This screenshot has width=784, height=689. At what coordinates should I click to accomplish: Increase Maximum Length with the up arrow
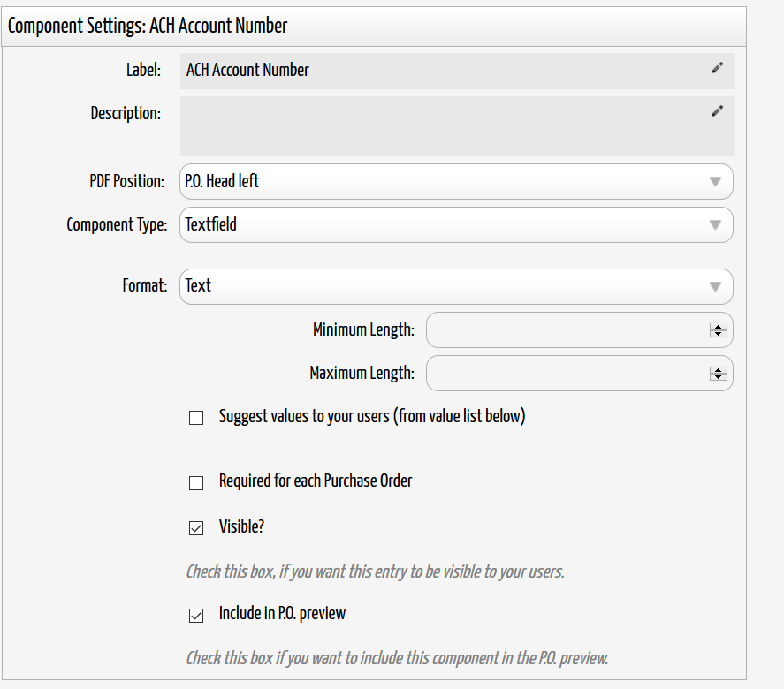coord(718,370)
